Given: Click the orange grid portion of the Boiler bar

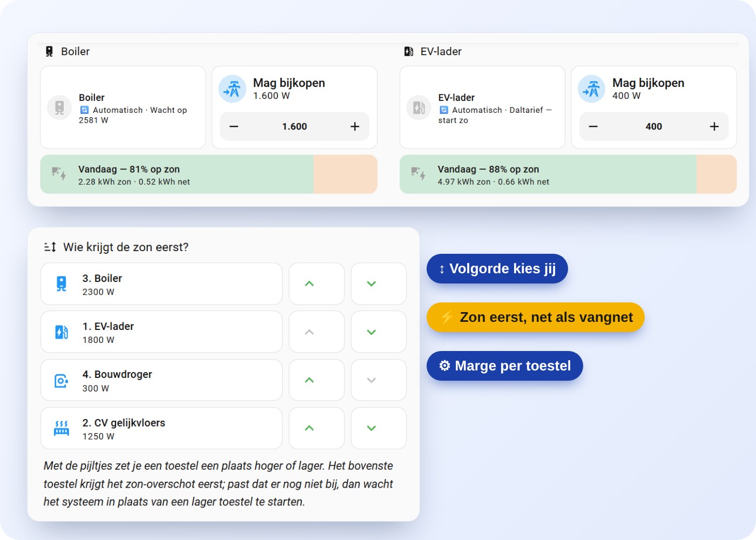Looking at the screenshot, I should pos(346,174).
